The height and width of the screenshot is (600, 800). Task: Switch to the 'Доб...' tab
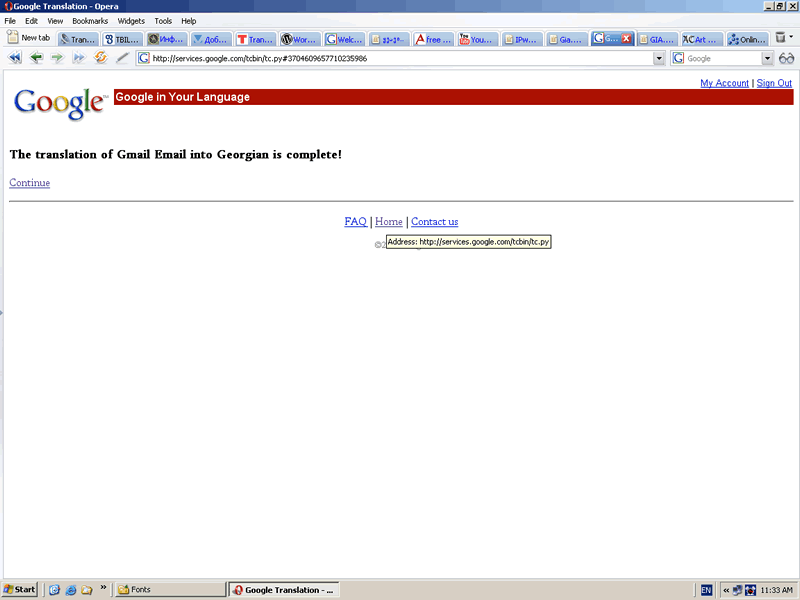pos(211,39)
